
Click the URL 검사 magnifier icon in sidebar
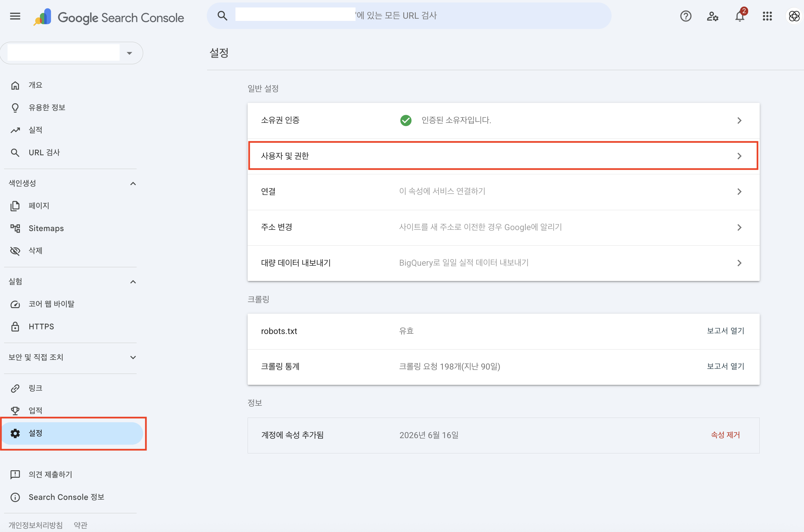pos(15,152)
